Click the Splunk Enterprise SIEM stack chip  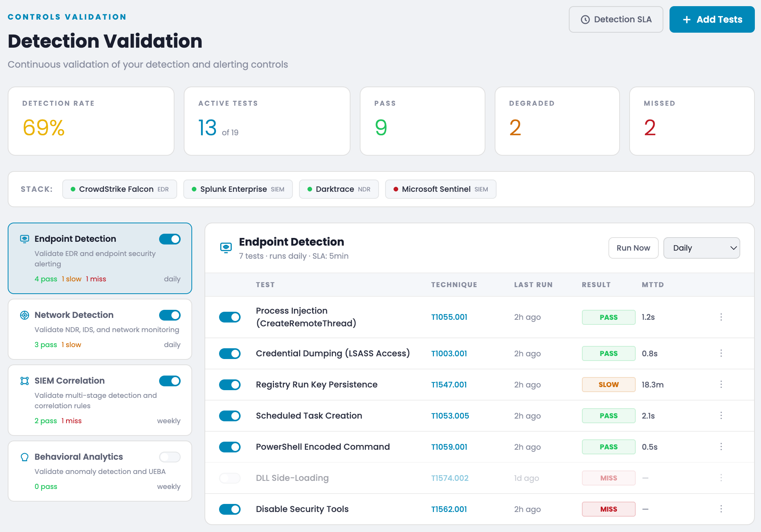click(238, 189)
